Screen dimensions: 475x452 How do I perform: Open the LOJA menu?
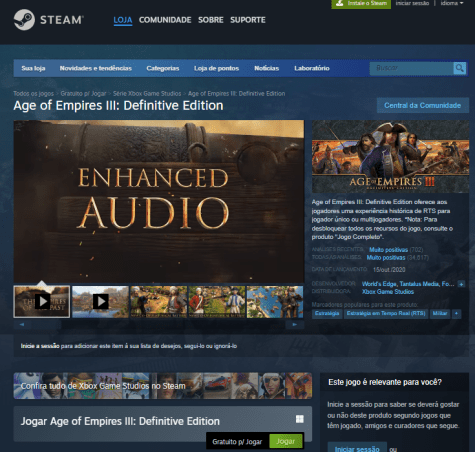(123, 20)
